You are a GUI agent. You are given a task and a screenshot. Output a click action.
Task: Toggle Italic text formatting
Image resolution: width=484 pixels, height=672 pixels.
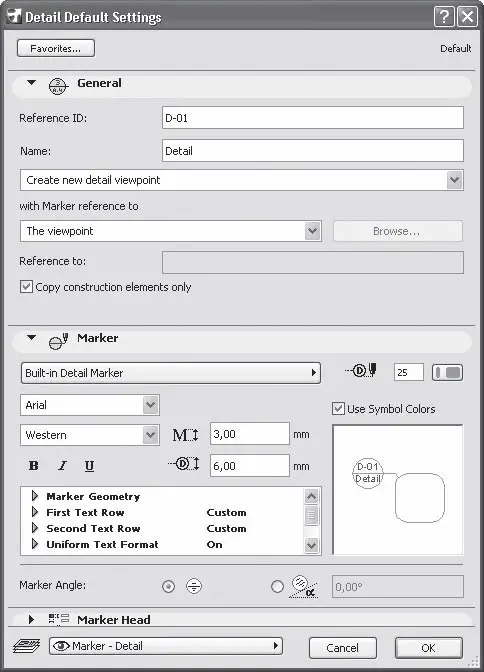62,466
